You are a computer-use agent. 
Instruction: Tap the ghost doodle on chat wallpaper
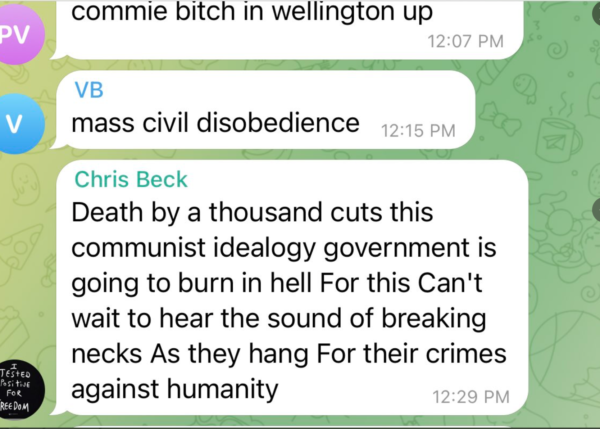coord(25,183)
